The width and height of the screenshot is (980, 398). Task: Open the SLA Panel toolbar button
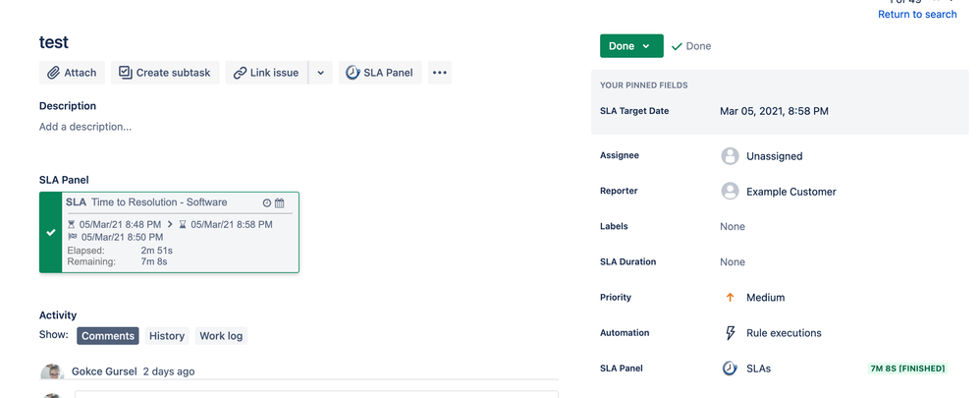click(380, 73)
